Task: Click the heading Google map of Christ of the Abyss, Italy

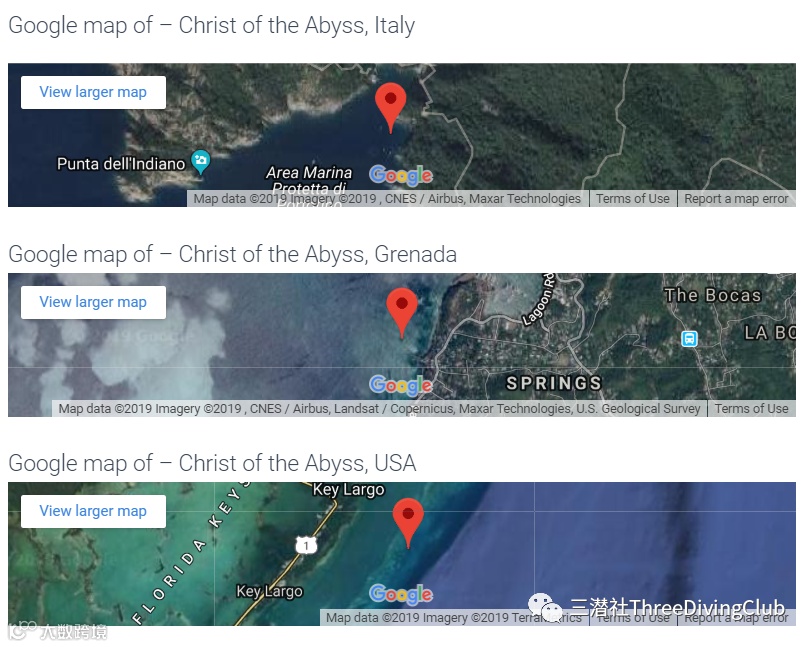Action: click(x=211, y=25)
